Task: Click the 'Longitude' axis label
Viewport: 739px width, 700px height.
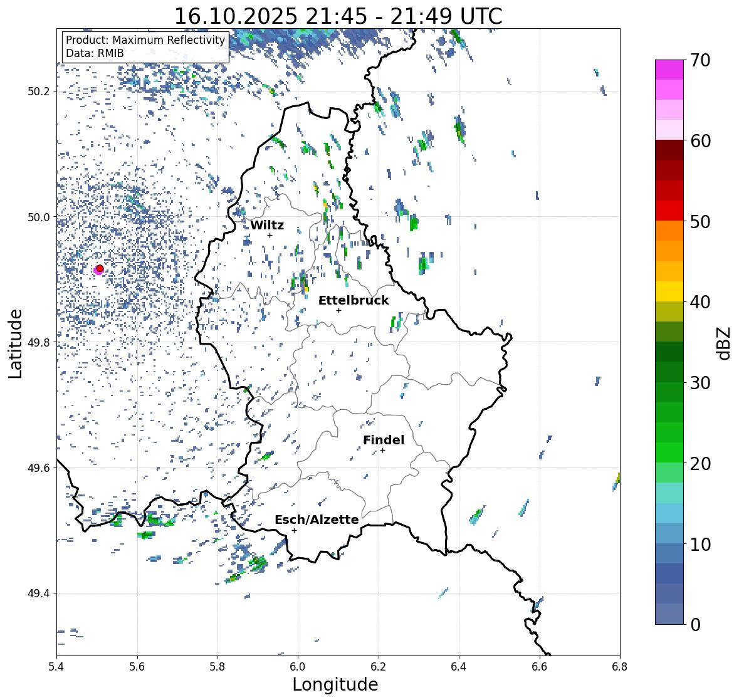Action: 335,684
